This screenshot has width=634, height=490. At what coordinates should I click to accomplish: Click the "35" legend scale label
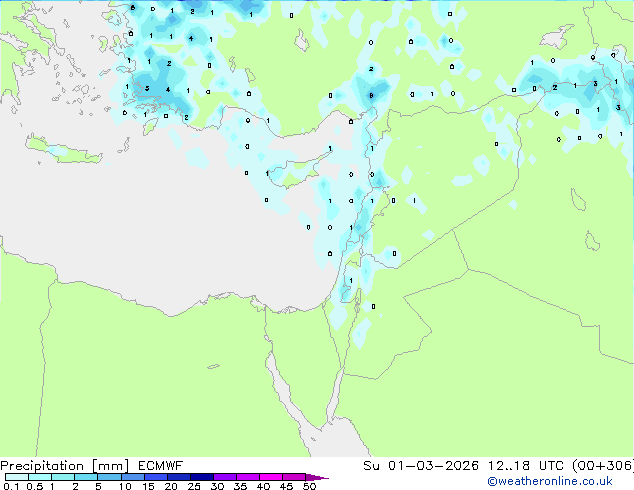click(x=240, y=486)
